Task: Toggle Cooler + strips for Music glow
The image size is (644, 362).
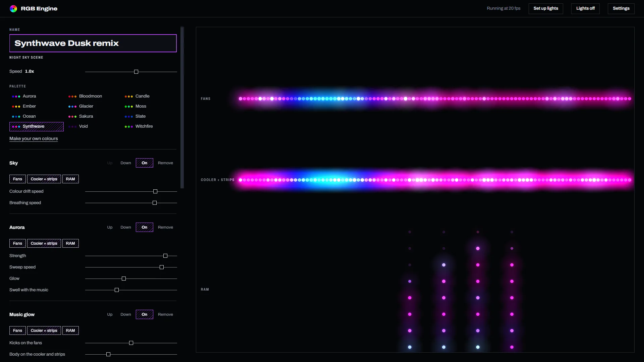Action: 44,330
